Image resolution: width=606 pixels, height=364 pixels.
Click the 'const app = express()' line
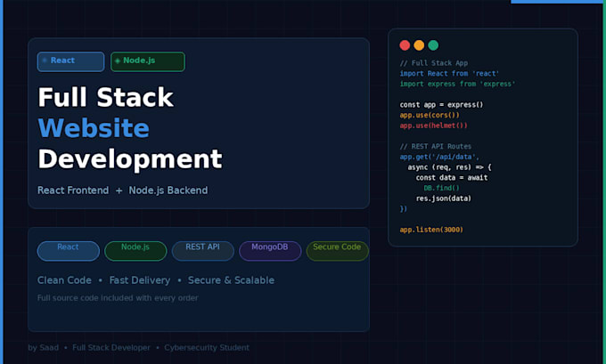[441, 105]
